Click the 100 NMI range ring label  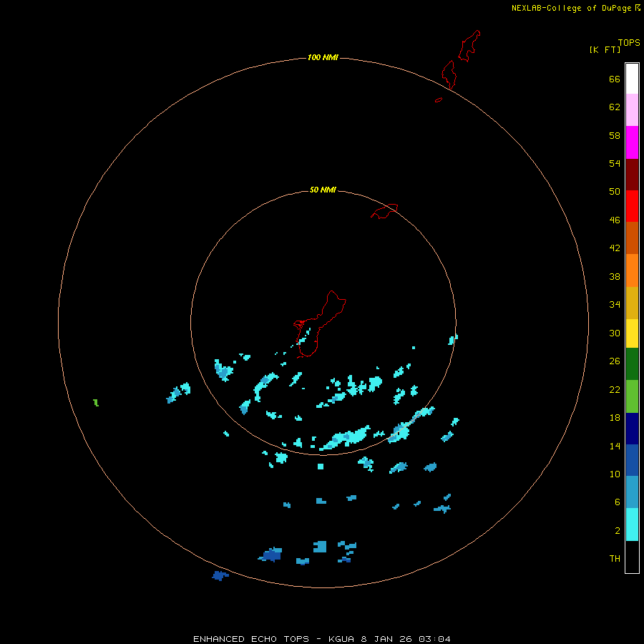click(x=323, y=57)
